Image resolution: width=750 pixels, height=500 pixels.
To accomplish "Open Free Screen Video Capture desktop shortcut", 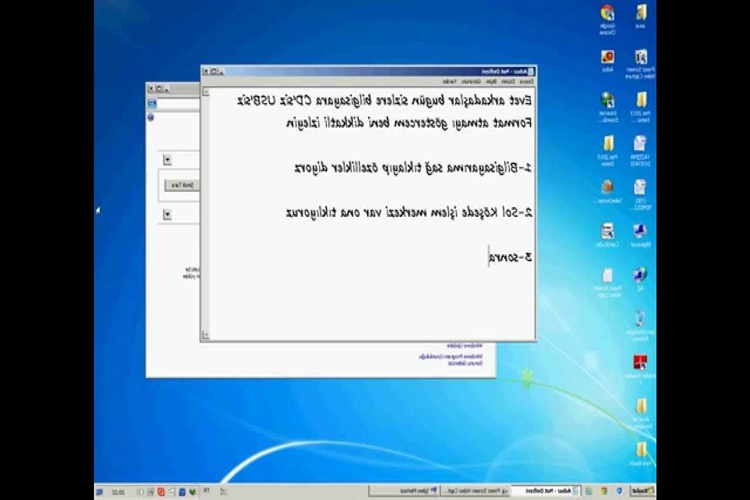I will (640, 58).
